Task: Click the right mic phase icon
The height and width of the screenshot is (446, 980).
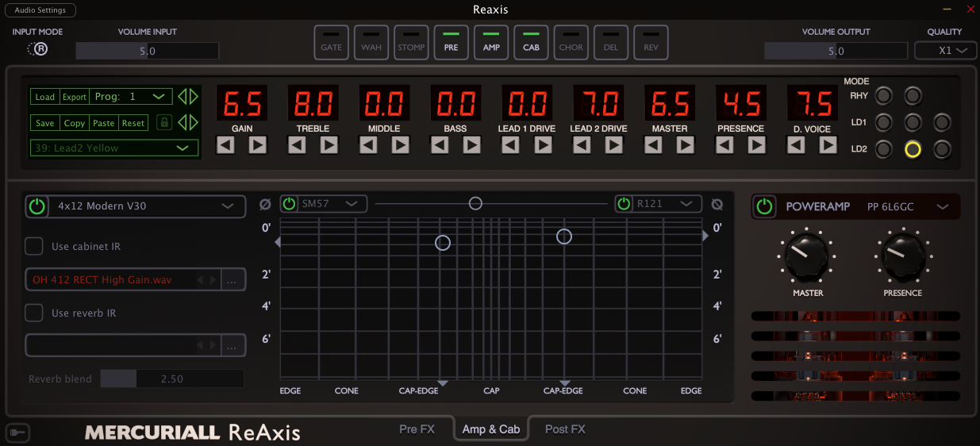Action: (717, 204)
